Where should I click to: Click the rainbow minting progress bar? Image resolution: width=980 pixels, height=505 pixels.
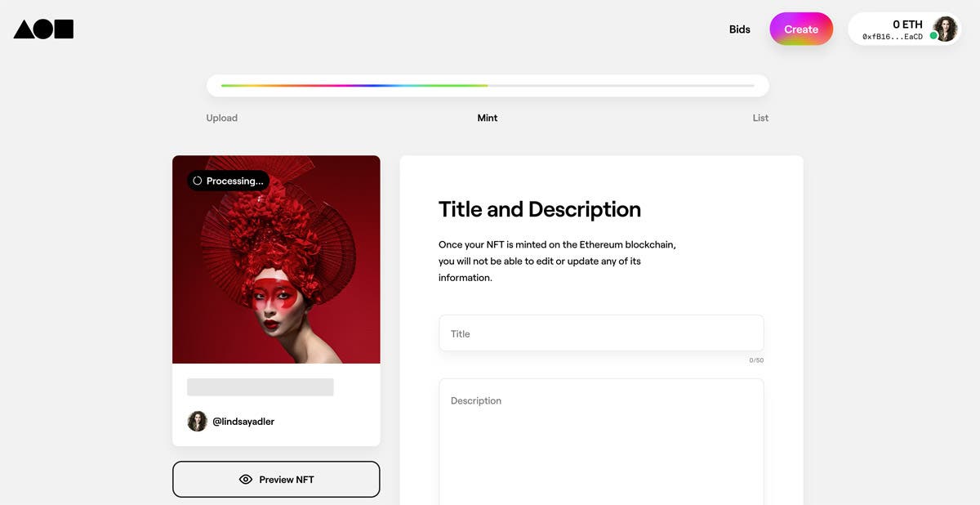coord(488,86)
